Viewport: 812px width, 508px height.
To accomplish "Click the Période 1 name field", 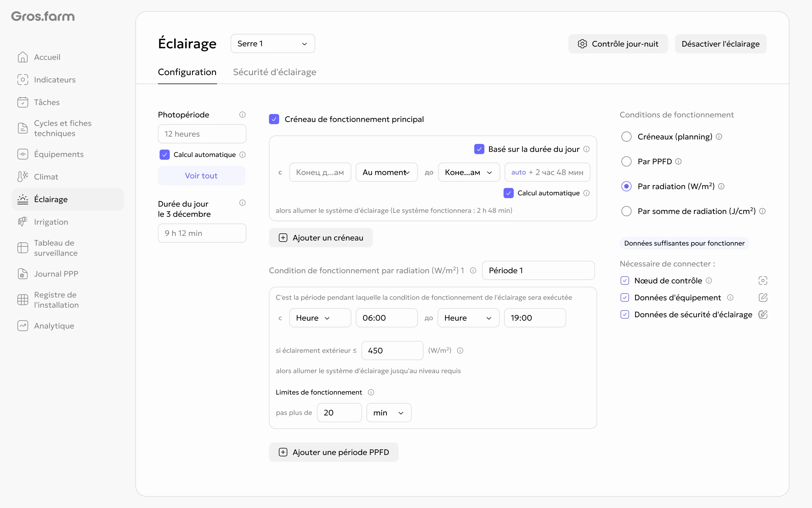I will click(x=538, y=270).
